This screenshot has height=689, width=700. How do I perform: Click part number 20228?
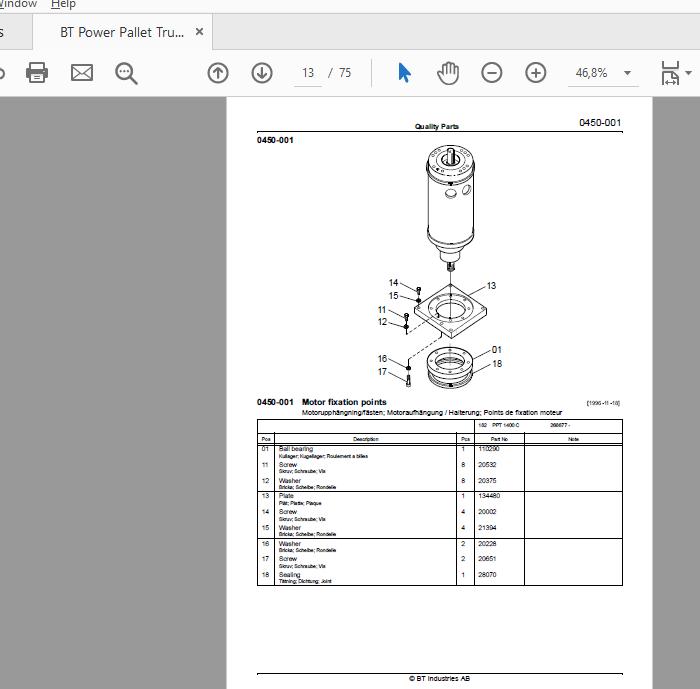tap(487, 544)
